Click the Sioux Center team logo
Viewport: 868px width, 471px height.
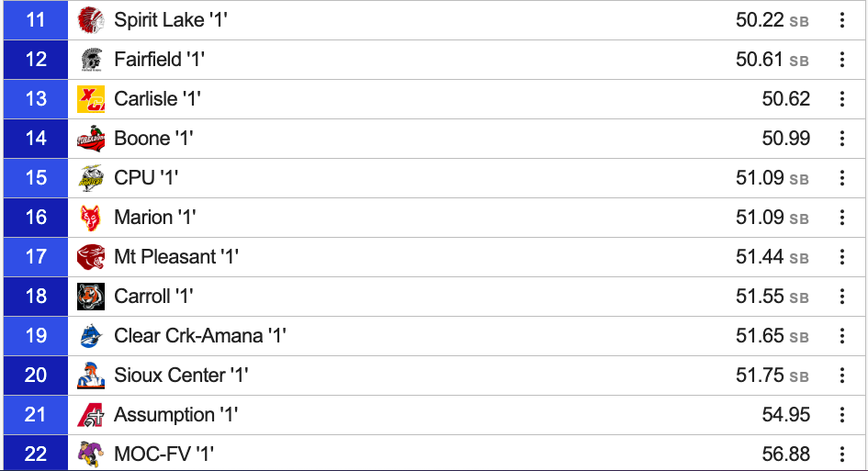tap(91, 376)
